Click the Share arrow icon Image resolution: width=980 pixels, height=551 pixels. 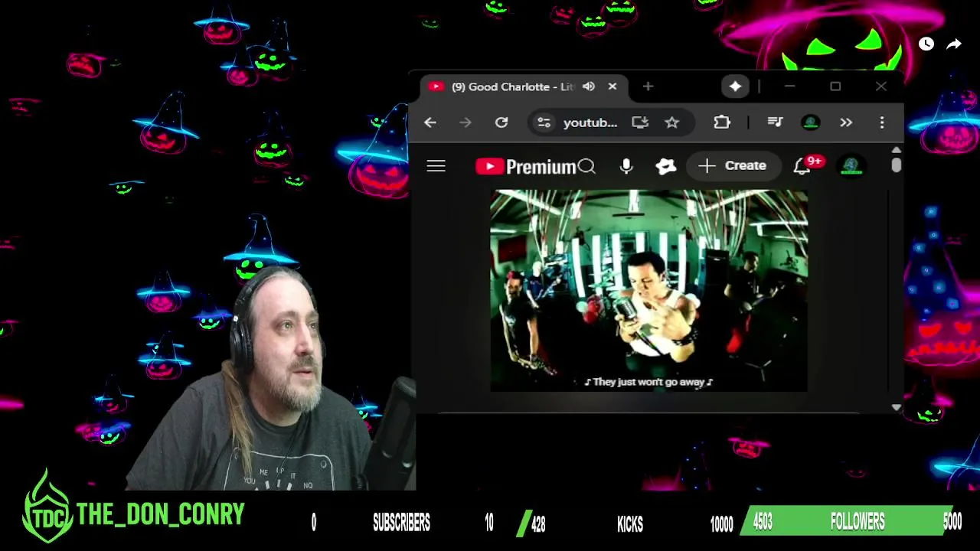954,44
